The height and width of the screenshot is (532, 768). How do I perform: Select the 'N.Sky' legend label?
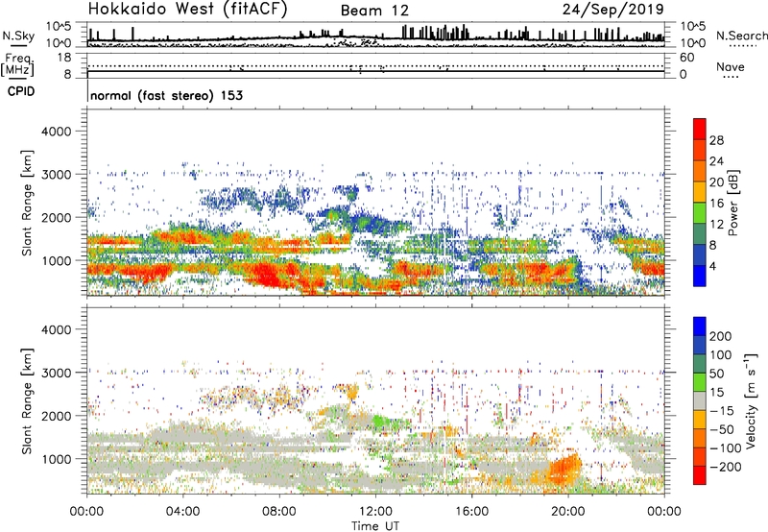(x=18, y=36)
